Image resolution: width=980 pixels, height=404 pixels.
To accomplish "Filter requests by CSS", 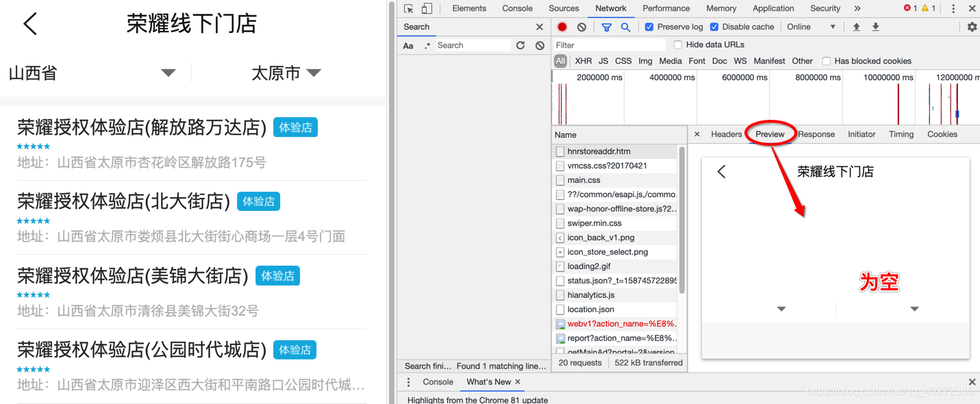I will coord(623,61).
